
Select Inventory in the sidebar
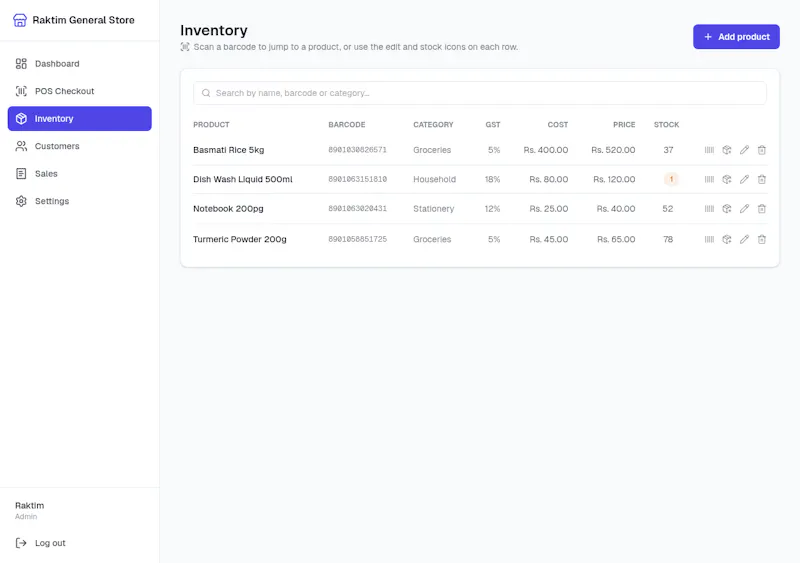(80, 119)
